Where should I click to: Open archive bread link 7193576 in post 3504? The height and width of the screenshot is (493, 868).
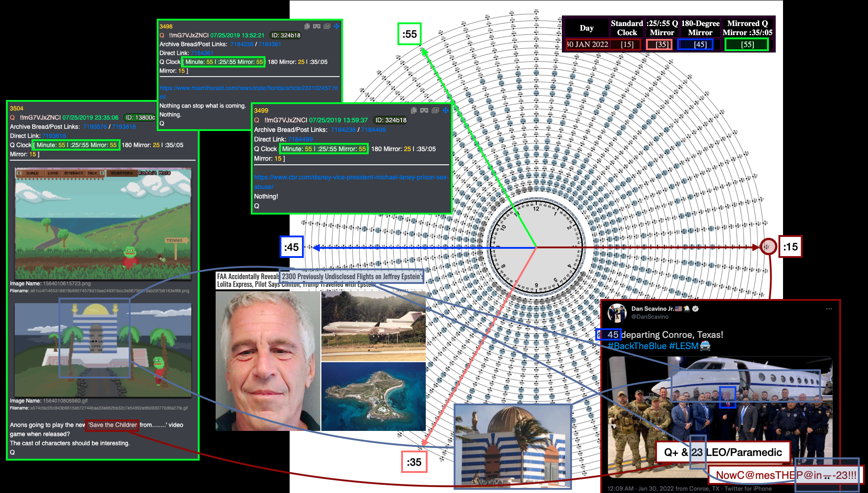[95, 127]
